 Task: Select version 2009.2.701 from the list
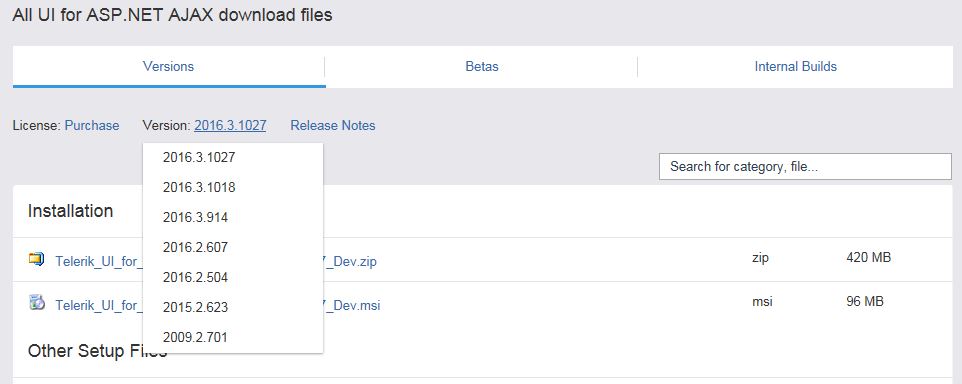[x=233, y=337]
